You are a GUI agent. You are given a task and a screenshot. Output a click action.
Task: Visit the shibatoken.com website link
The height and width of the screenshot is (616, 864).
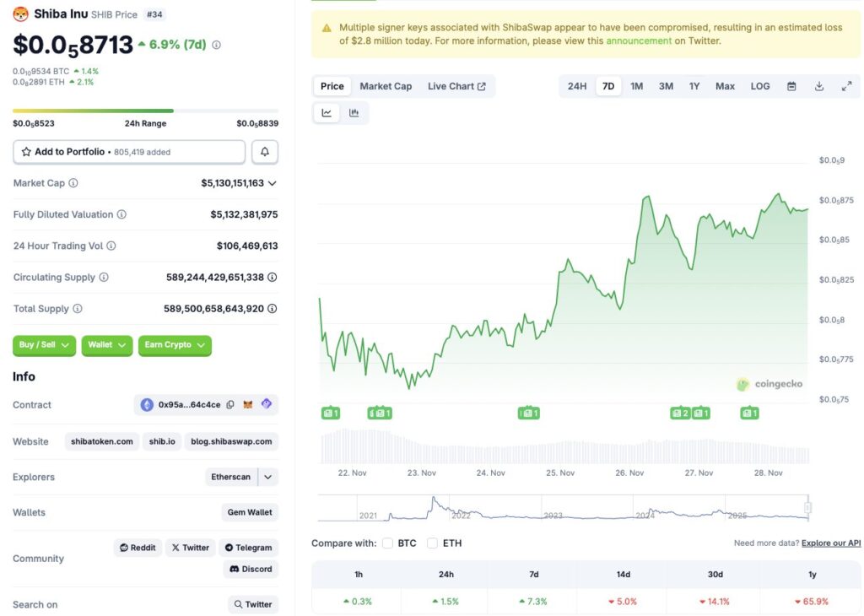click(101, 441)
